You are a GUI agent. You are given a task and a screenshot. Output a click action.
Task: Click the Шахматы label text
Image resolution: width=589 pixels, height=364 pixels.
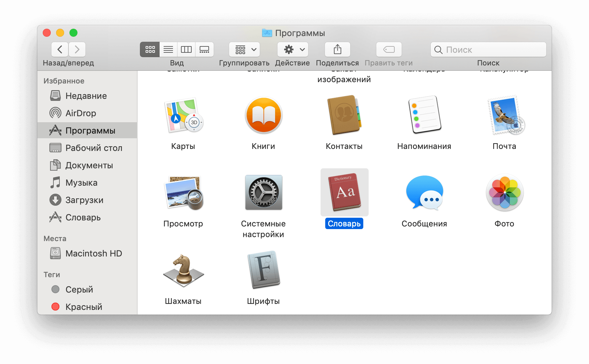(x=183, y=301)
